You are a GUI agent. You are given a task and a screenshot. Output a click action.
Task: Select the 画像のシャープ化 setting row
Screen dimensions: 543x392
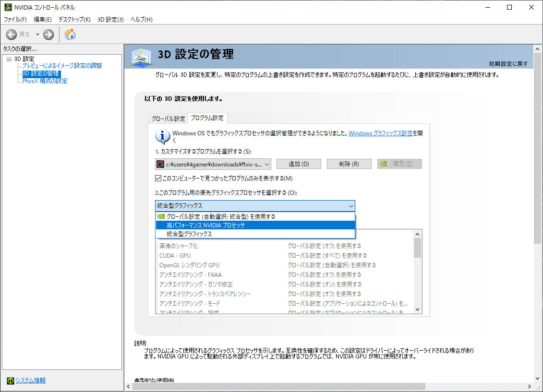[285, 246]
